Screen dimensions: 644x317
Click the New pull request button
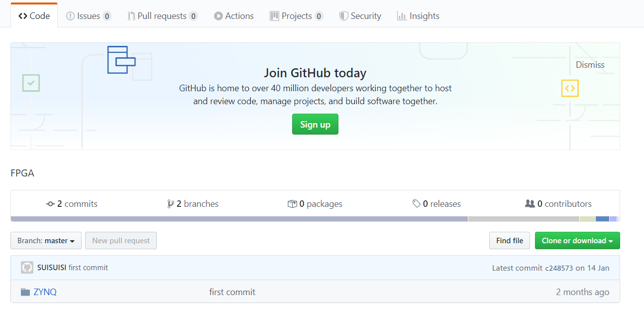point(121,241)
